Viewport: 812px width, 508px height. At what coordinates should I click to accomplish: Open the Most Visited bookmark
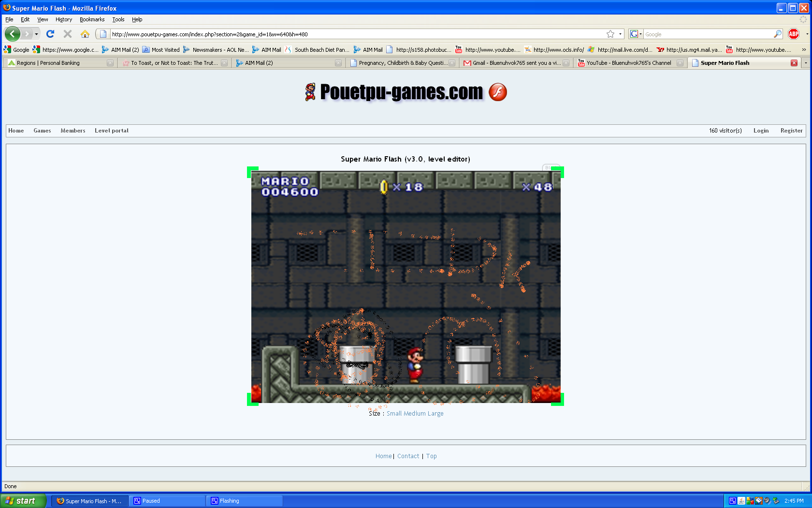(161, 49)
